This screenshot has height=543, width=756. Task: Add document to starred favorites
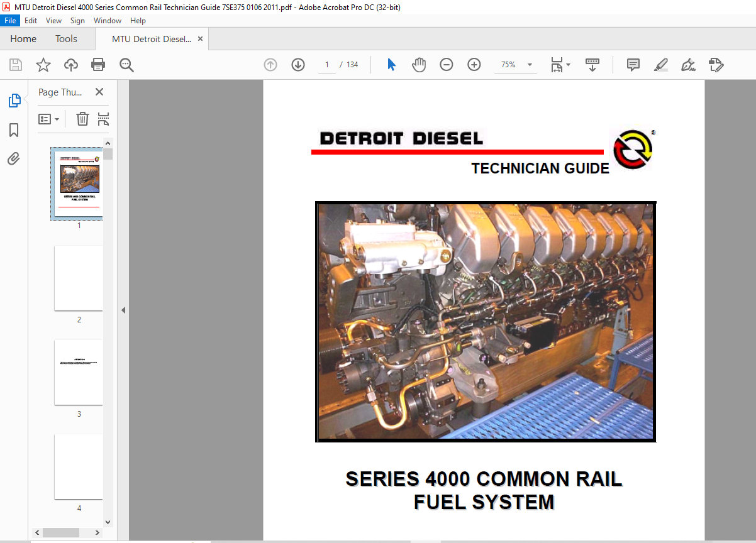click(43, 65)
